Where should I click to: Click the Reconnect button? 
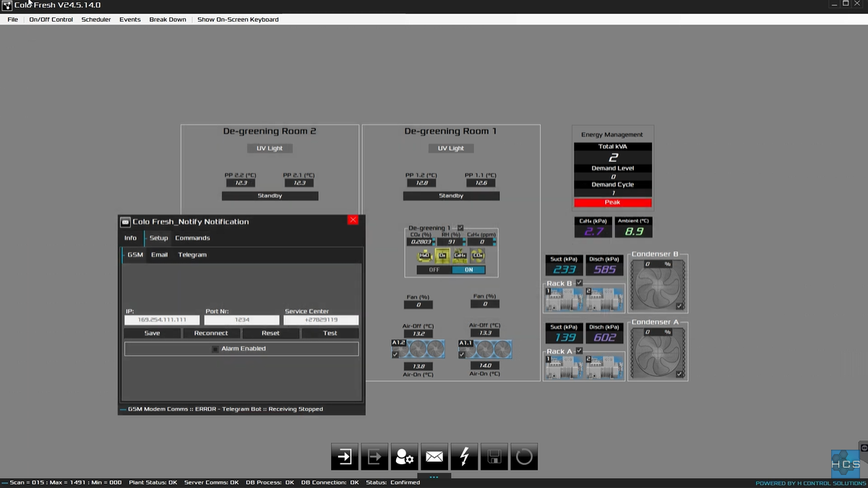coord(211,333)
